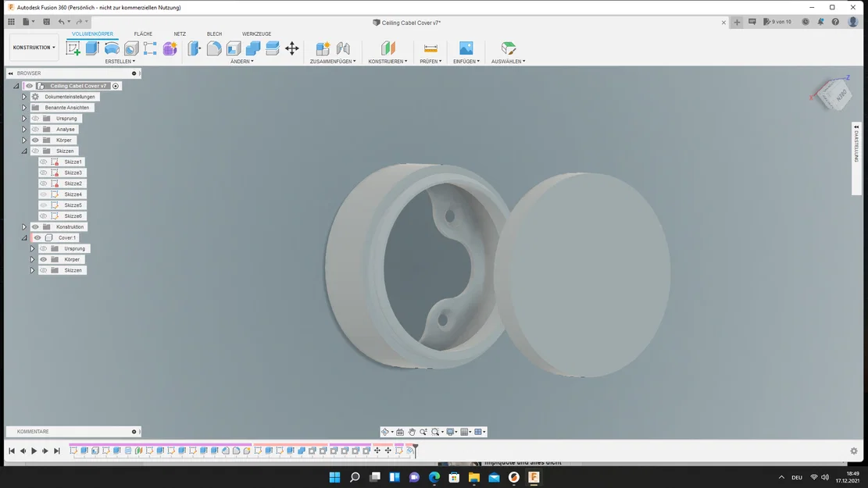Viewport: 868px width, 488px height.
Task: Jump to timeline end button
Action: (x=56, y=451)
